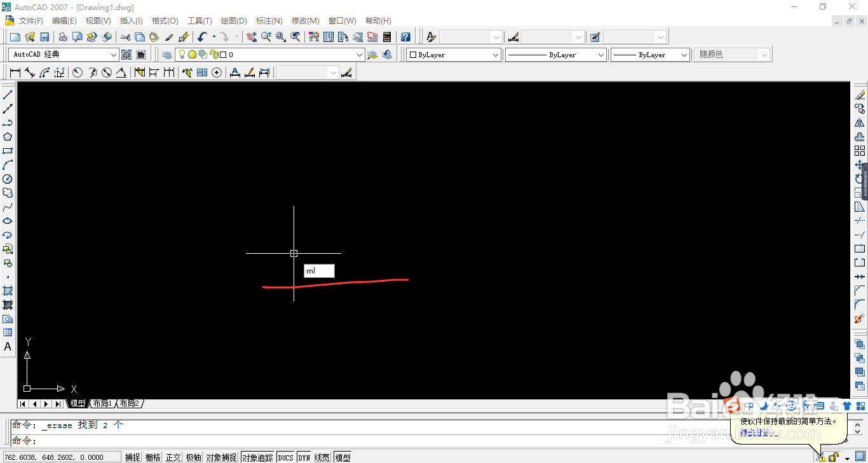Toggle 对象追踪 object tracking in status bar
The height and width of the screenshot is (463, 868).
pyautogui.click(x=258, y=457)
